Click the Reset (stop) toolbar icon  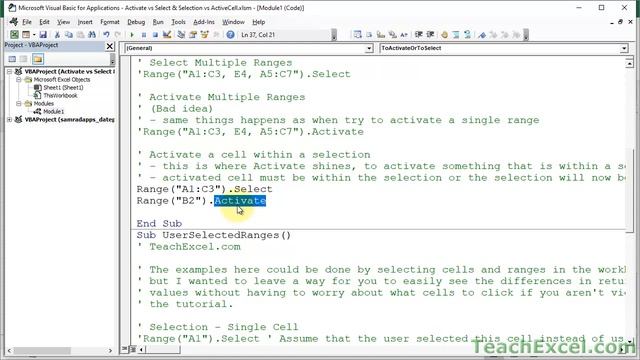click(x=155, y=35)
